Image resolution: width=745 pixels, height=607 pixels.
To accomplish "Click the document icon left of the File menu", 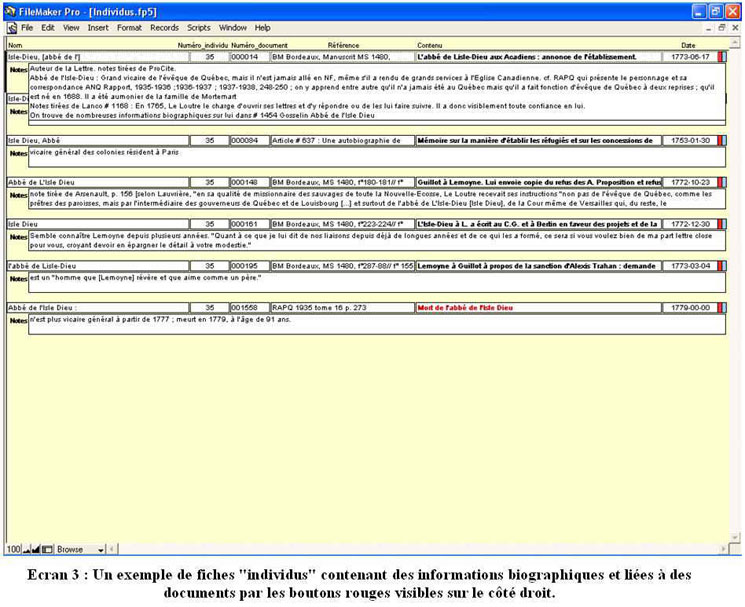I will (x=12, y=28).
